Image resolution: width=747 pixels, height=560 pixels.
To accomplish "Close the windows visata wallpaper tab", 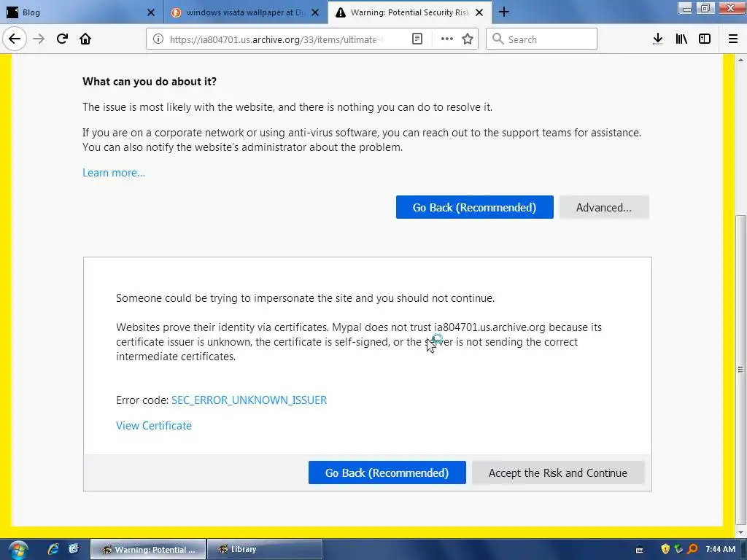I will click(x=315, y=12).
